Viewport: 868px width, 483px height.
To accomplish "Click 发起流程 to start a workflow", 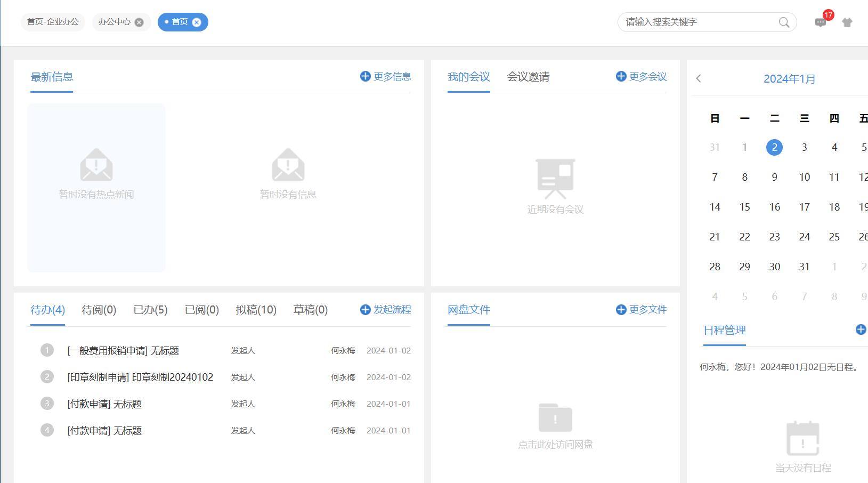I will coord(386,310).
